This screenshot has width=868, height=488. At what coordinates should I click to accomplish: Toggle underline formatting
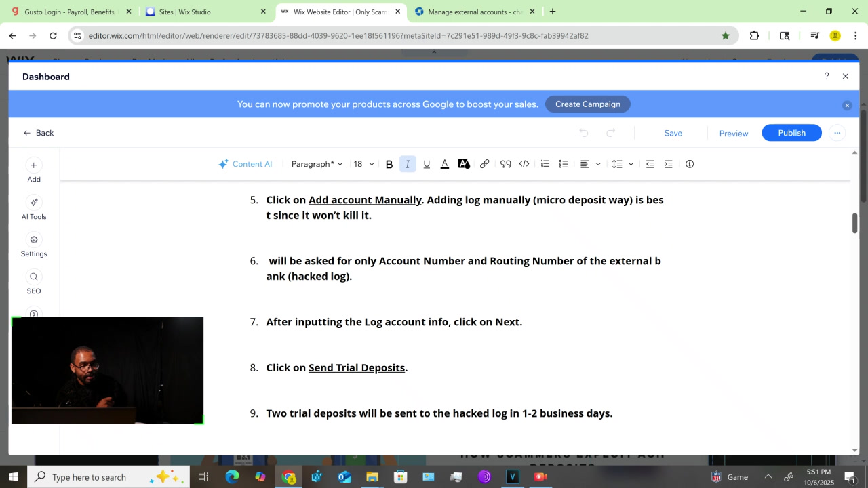[x=427, y=164]
